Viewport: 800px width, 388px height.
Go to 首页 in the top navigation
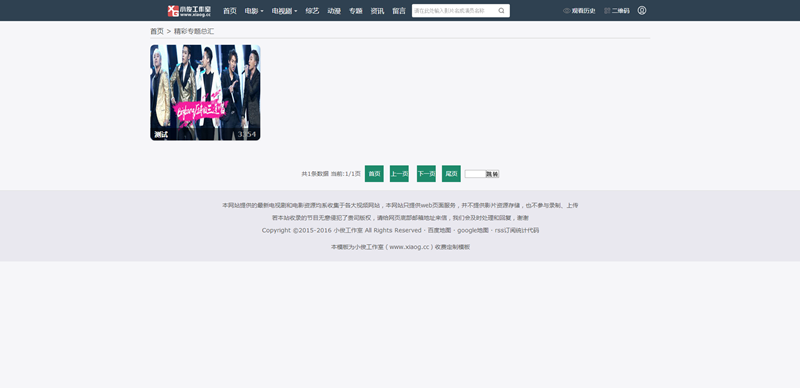point(230,11)
